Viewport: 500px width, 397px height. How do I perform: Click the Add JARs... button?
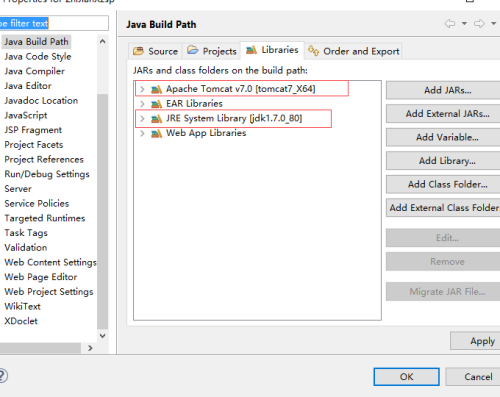tap(443, 90)
